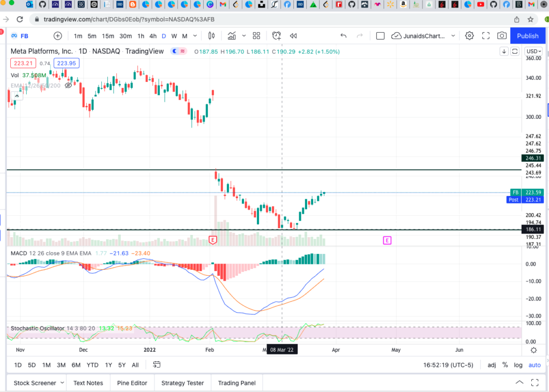Screen dimensions: 549x392
Task: Select the 246.31 horizontal line price label
Action: pos(533,158)
